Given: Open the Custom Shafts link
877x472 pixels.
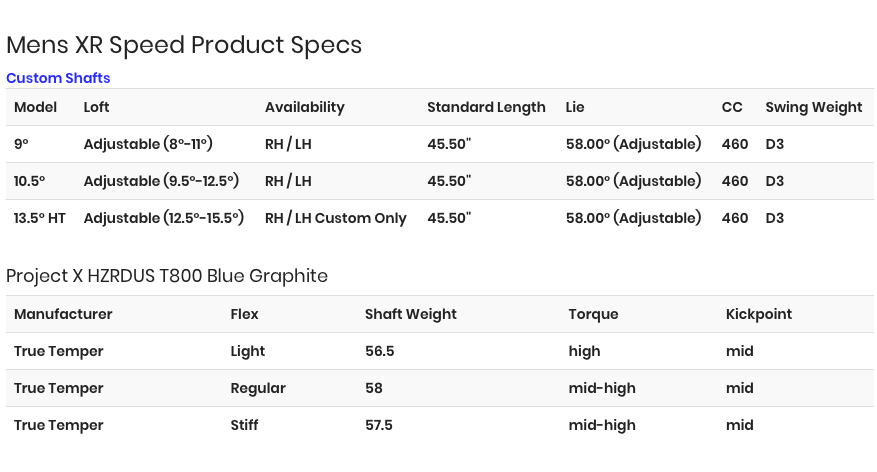Looking at the screenshot, I should point(58,78).
